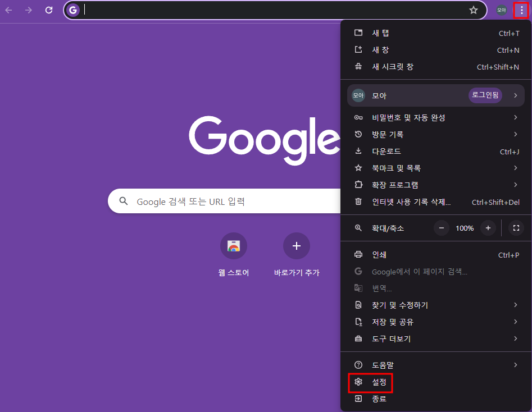Click the 100% zoom value
Viewport: 532px width, 412px height.
465,228
